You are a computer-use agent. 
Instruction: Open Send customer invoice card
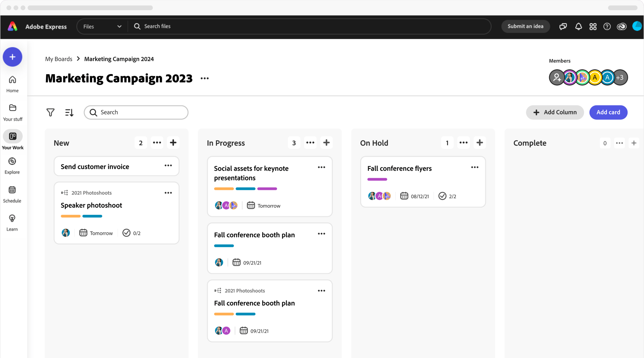(x=117, y=166)
